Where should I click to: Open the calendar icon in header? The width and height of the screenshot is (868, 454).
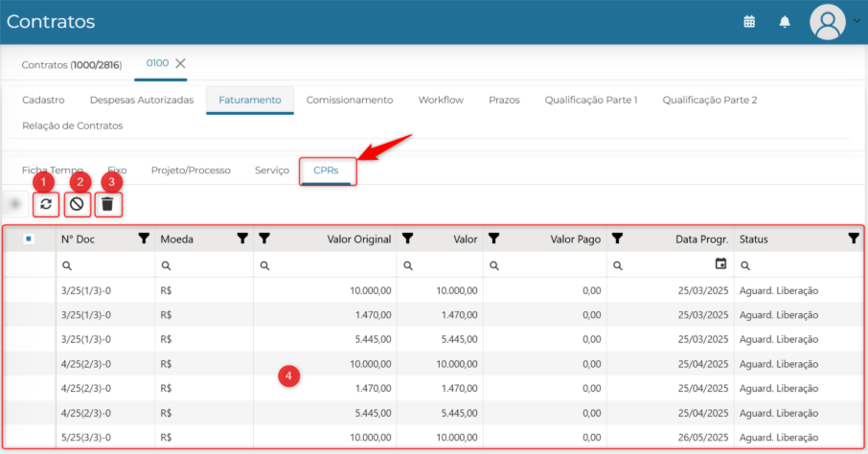click(x=749, y=22)
